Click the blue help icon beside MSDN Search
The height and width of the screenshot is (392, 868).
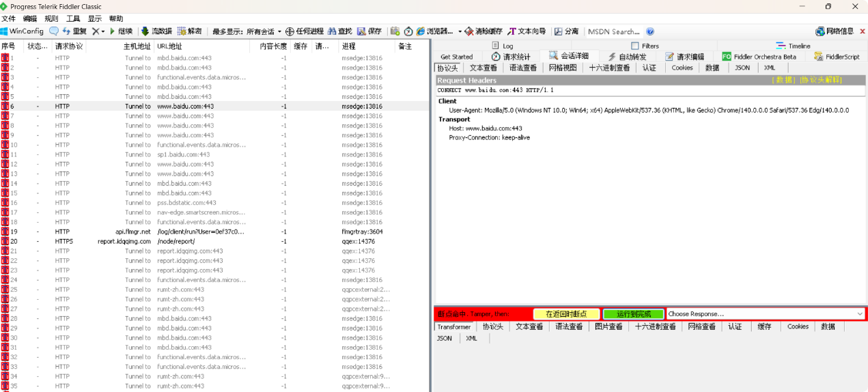pos(650,31)
